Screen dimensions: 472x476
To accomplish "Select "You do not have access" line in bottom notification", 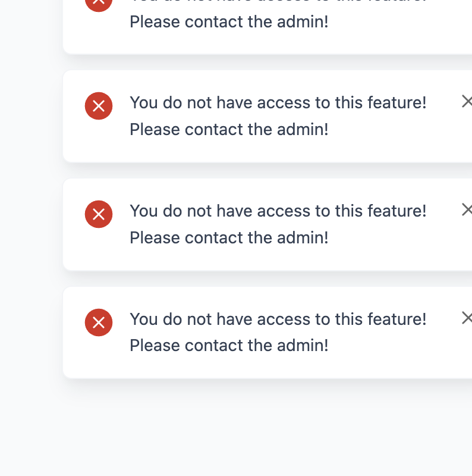I will pyautogui.click(x=278, y=320).
